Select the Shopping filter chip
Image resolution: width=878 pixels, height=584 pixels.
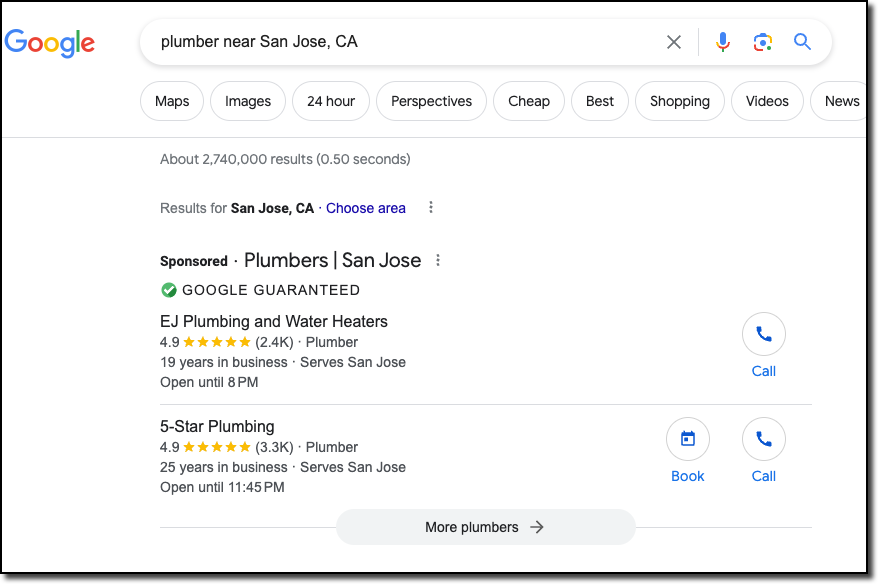[680, 101]
